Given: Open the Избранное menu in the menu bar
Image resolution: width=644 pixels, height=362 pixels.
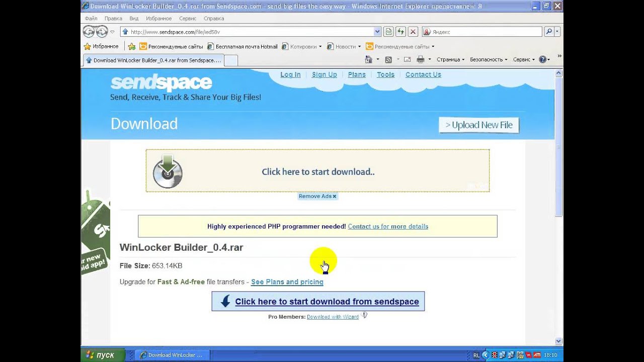Looking at the screenshot, I should pyautogui.click(x=158, y=18).
